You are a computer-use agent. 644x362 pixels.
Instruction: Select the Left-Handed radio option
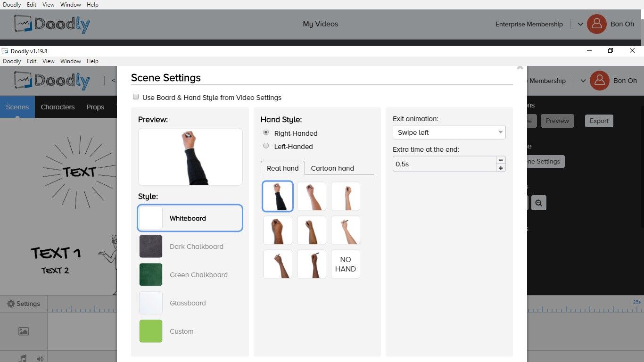coord(266,146)
